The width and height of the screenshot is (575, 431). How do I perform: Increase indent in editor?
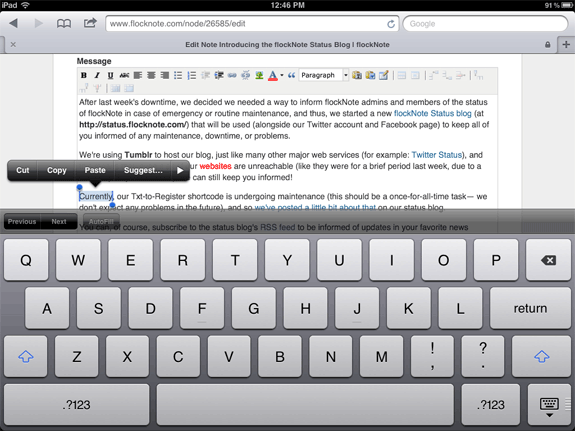point(219,75)
